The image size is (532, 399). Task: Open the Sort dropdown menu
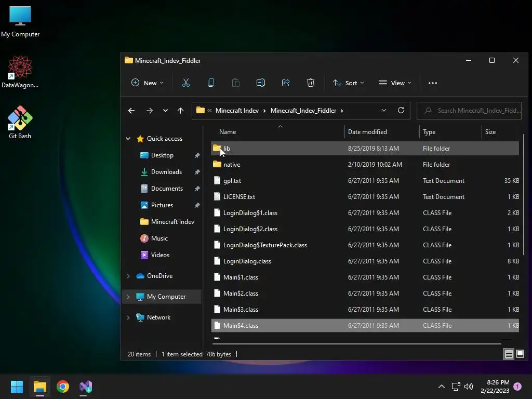coord(349,83)
